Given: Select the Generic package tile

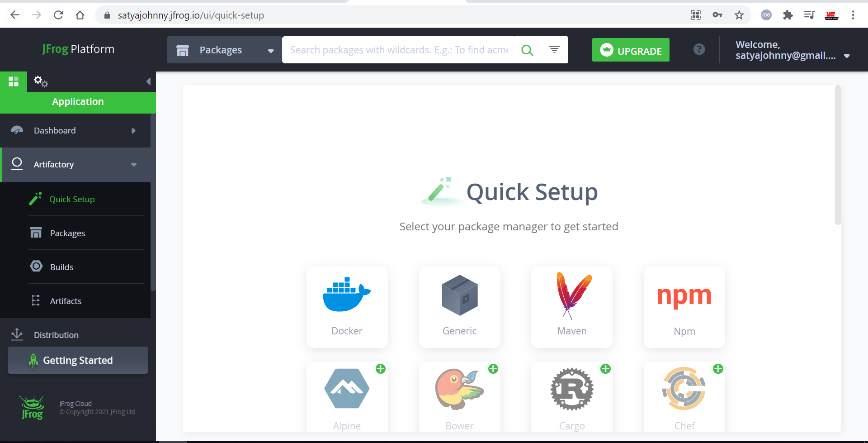Looking at the screenshot, I should pyautogui.click(x=459, y=307).
